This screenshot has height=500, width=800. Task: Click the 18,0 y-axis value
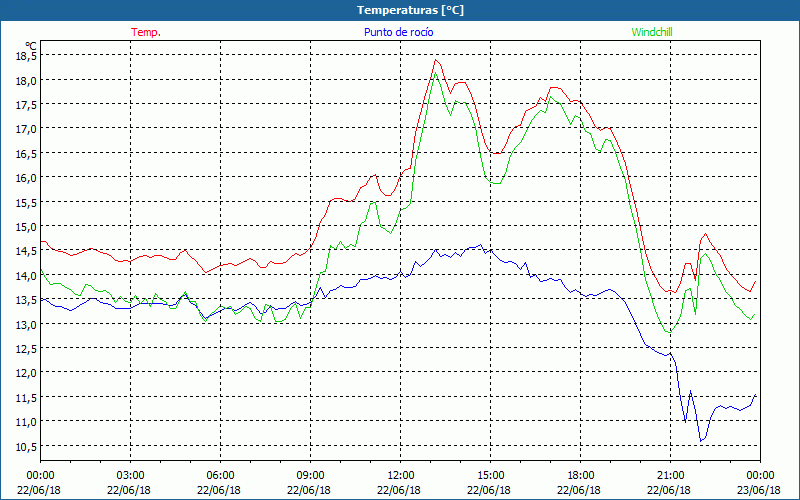[x=27, y=80]
